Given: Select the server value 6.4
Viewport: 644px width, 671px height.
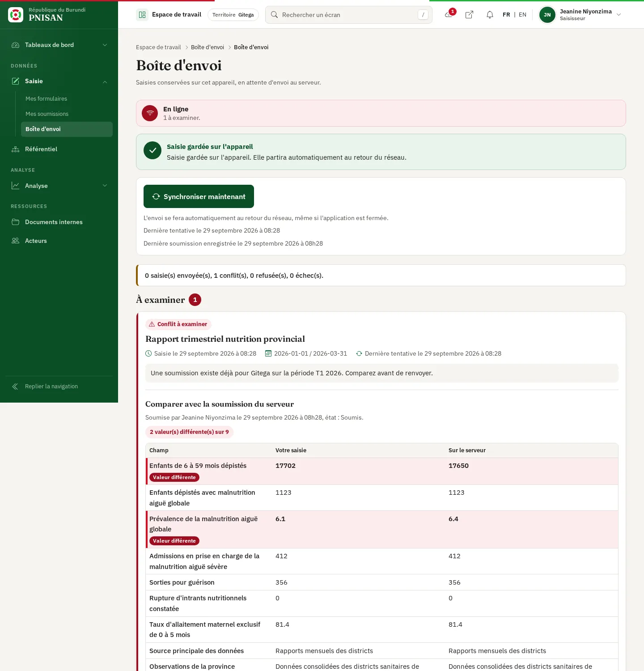Looking at the screenshot, I should coord(453,519).
